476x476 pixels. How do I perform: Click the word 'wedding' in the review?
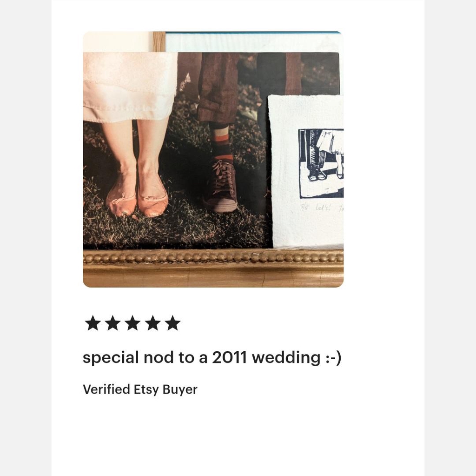(286, 358)
